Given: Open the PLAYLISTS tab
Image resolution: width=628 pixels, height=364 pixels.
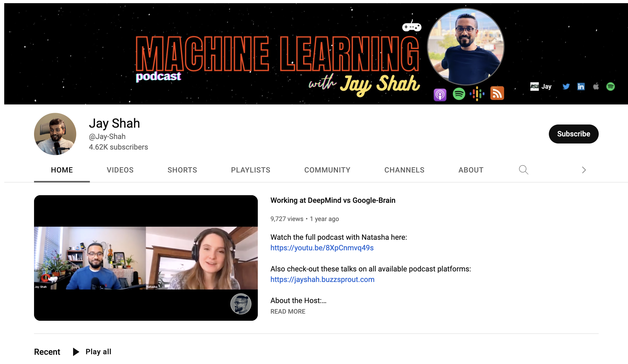Looking at the screenshot, I should pyautogui.click(x=250, y=170).
